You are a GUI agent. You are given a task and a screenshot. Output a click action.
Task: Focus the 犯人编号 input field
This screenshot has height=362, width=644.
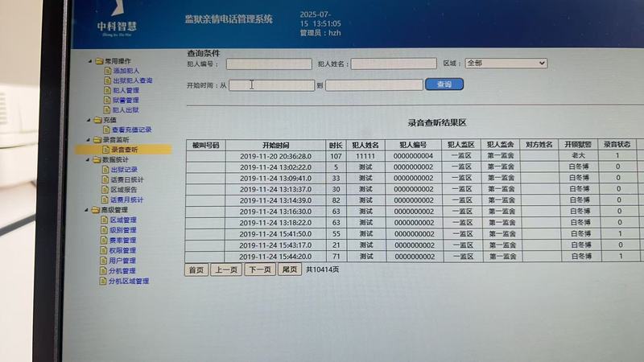(269, 64)
